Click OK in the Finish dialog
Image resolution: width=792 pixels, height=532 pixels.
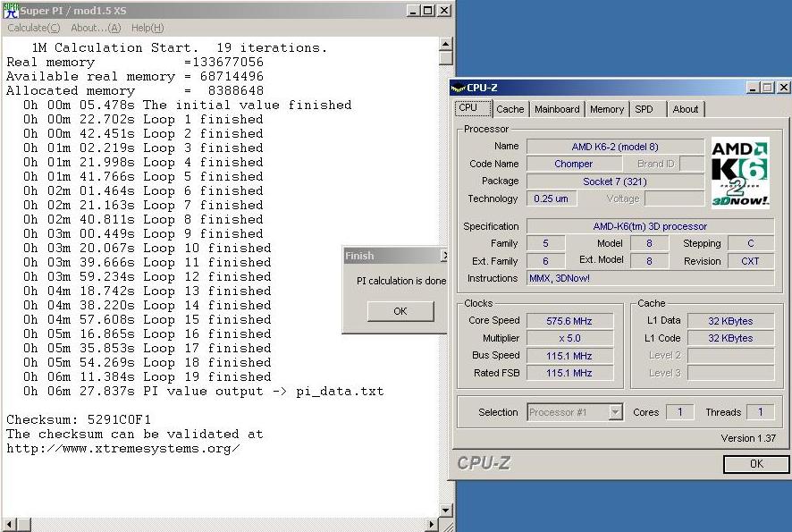pos(400,311)
